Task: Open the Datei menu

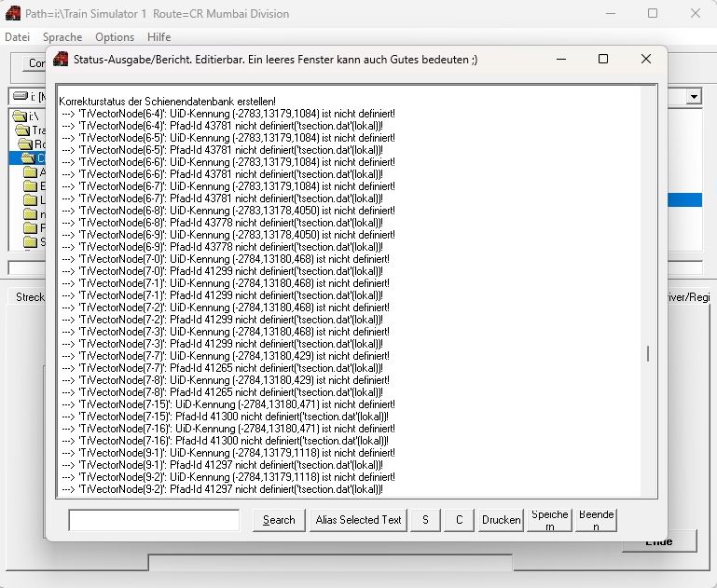Action: point(18,37)
